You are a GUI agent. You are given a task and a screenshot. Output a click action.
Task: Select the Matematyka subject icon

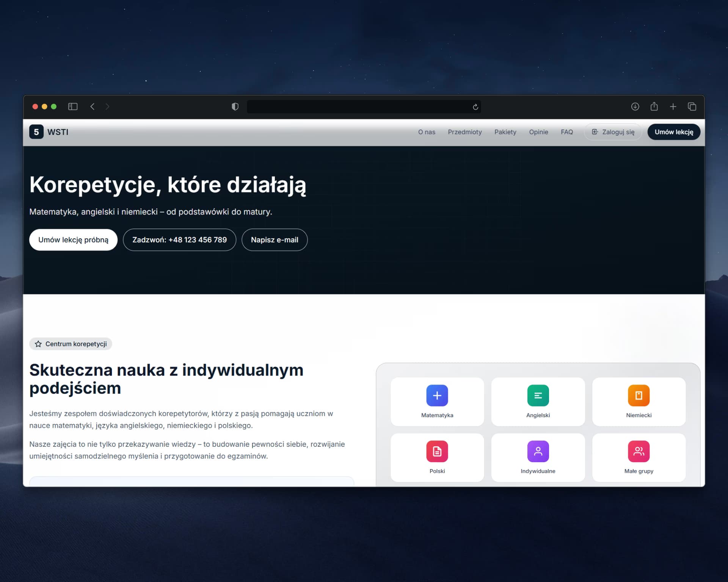coord(437,395)
